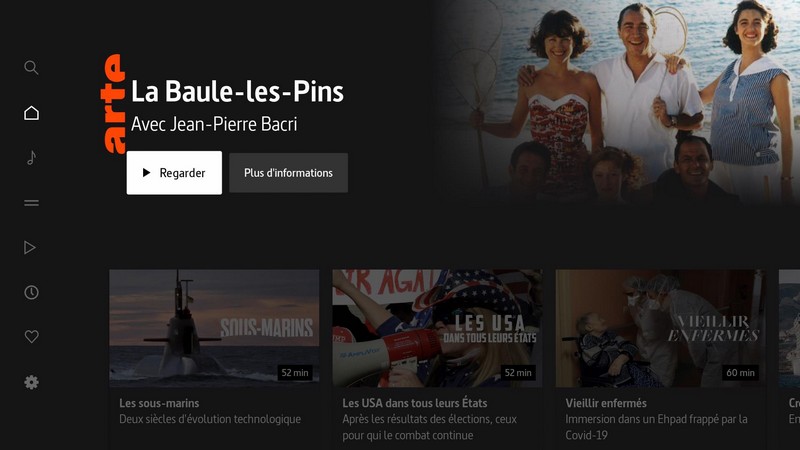
Task: Click Plus d'informations button
Action: tap(288, 173)
